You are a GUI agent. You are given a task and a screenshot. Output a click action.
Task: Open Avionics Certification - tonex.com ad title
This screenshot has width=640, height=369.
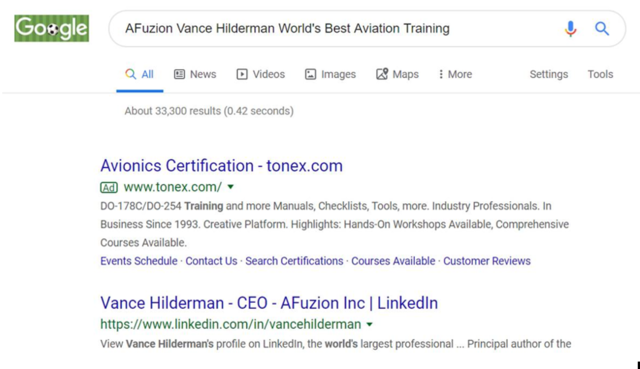[x=221, y=166]
